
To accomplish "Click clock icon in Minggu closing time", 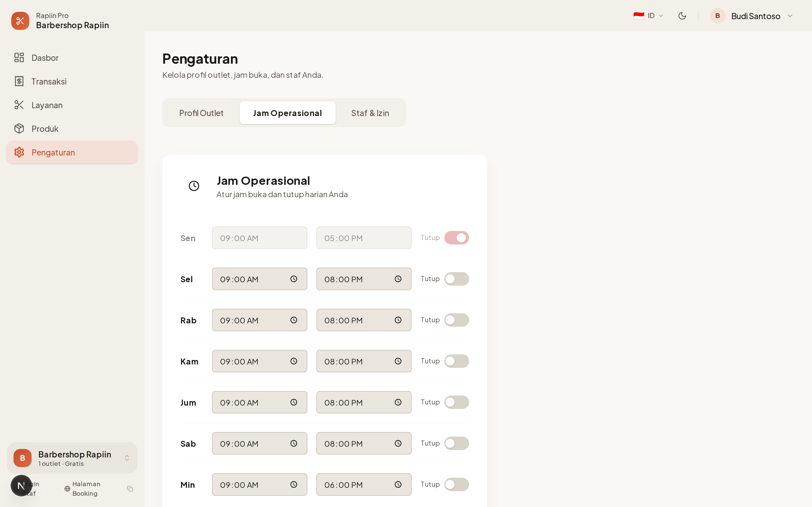I will [x=398, y=484].
